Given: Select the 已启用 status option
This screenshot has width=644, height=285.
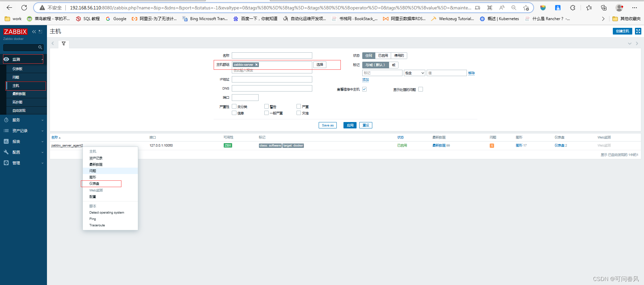Looking at the screenshot, I should [x=383, y=56].
